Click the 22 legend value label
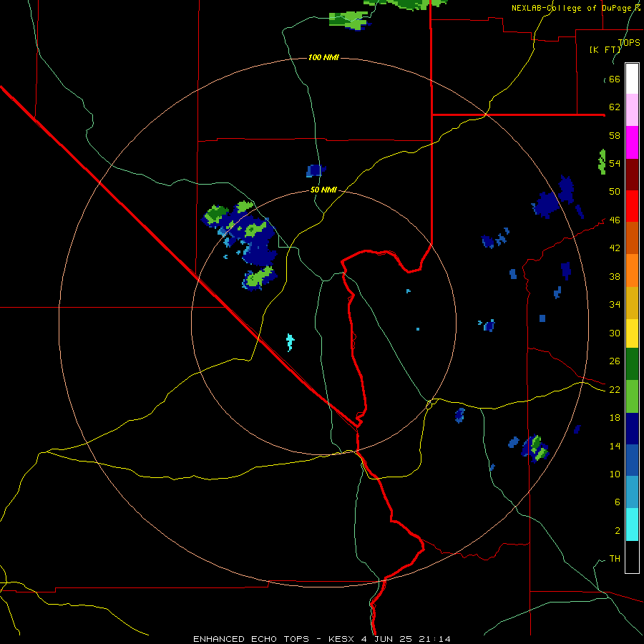The height and width of the screenshot is (644, 644). [x=615, y=389]
